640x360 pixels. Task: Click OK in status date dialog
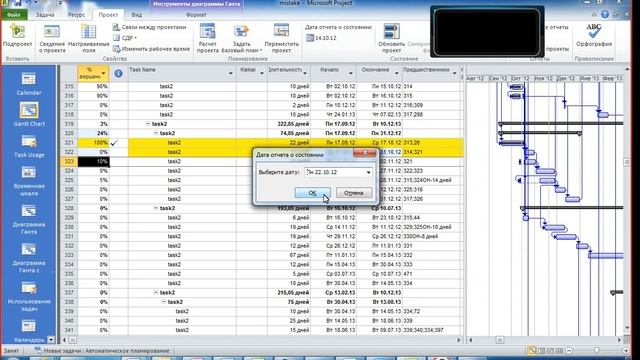point(312,193)
